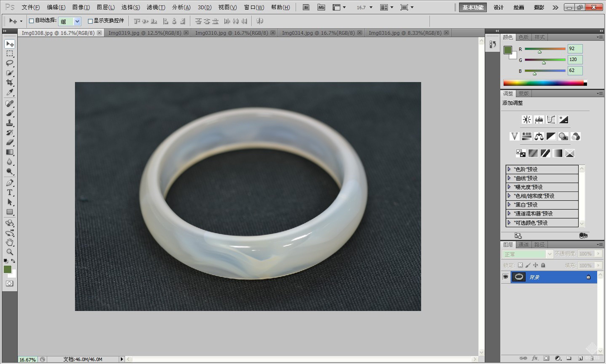Check the 显示变换控件 option

pyautogui.click(x=90, y=21)
